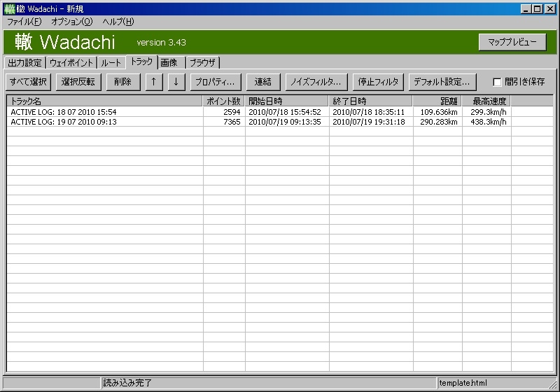The width and height of the screenshot is (560, 392).
Task: Switch to the ウェイポイント tab
Action: click(71, 63)
